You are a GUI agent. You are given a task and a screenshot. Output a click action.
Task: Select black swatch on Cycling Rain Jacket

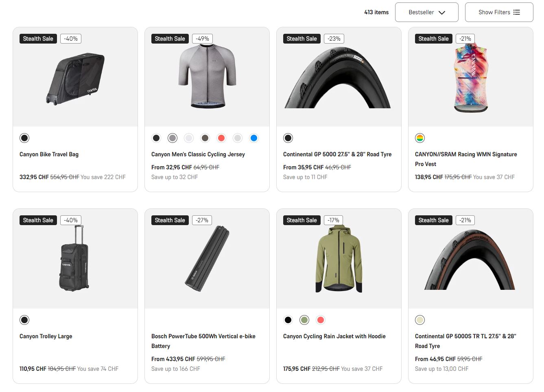pyautogui.click(x=288, y=320)
